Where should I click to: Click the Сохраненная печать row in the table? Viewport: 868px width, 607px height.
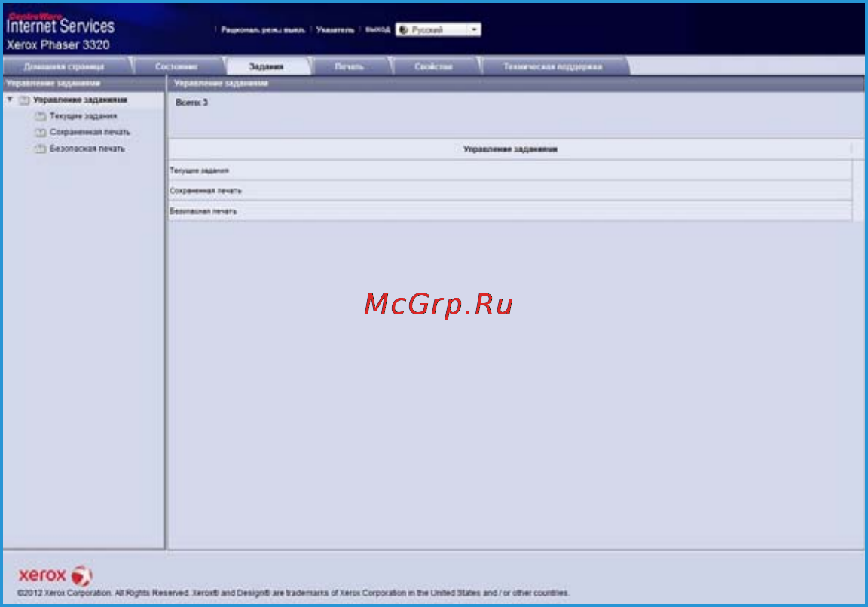(x=510, y=191)
